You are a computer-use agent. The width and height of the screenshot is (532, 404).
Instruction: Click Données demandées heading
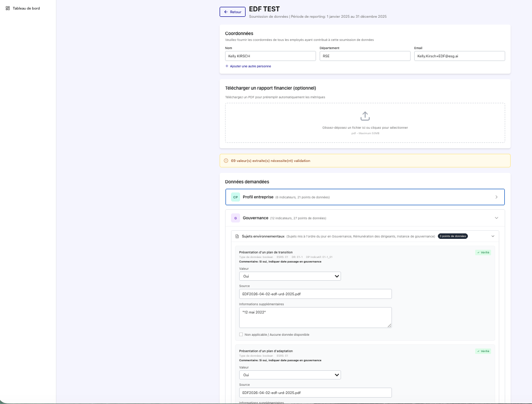pos(247,182)
